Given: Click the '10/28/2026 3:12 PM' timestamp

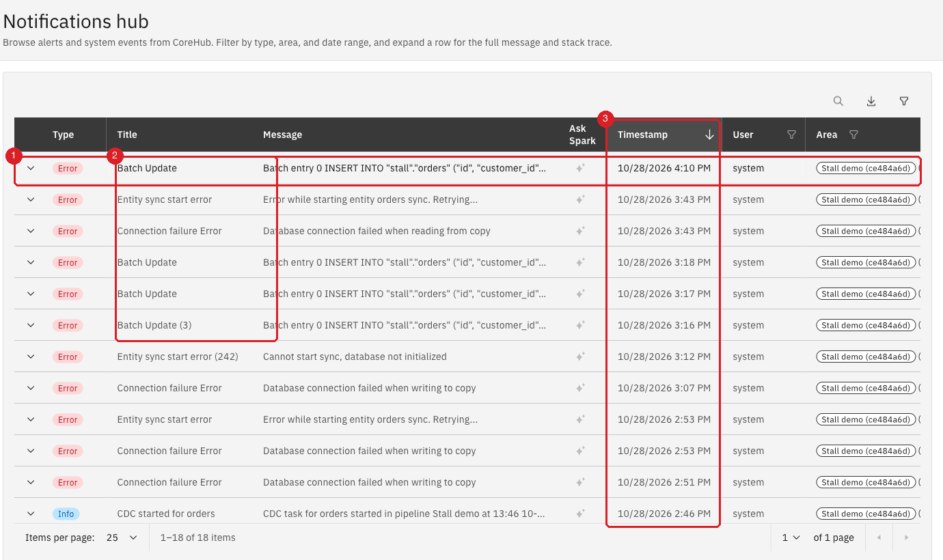Looking at the screenshot, I should tap(664, 356).
